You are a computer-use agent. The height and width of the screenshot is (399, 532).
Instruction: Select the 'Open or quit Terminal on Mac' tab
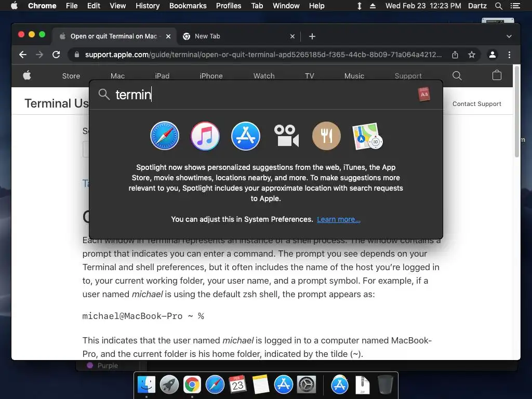coord(114,36)
